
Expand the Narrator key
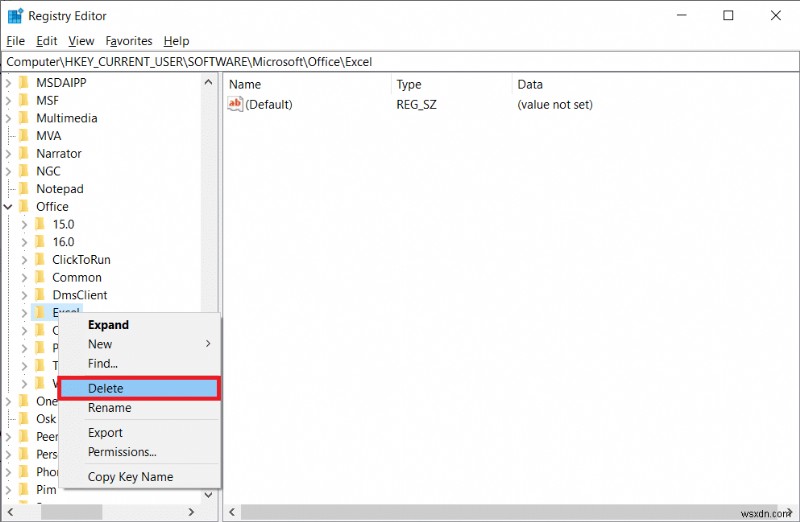(x=8, y=154)
